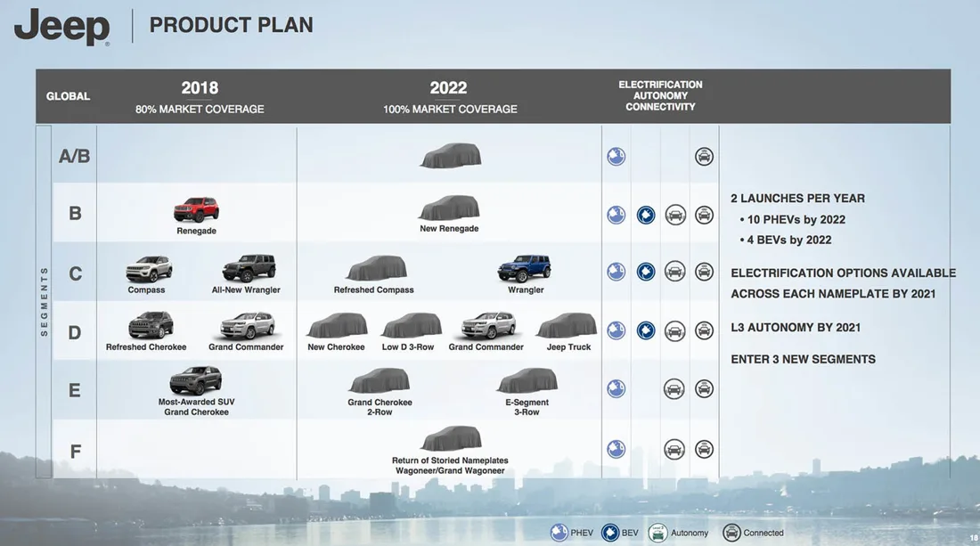Image resolution: width=980 pixels, height=546 pixels.
Task: Click the Connected icon in the E segment row
Action: click(704, 388)
